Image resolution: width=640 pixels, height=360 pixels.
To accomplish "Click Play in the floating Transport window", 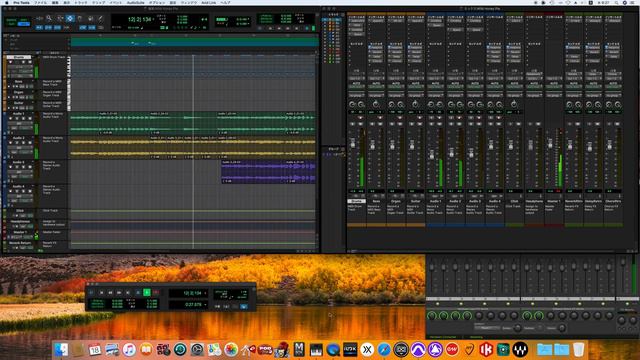I will pyautogui.click(x=147, y=292).
